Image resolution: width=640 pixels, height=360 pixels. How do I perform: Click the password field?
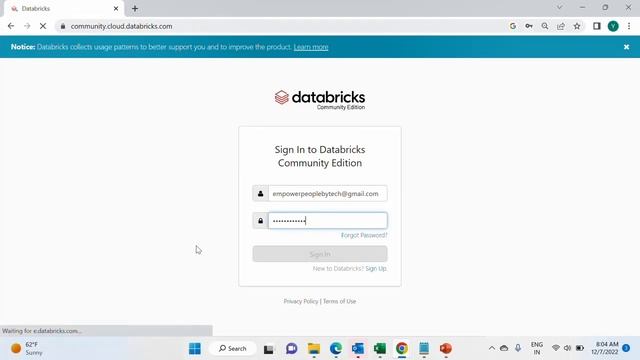tap(328, 220)
